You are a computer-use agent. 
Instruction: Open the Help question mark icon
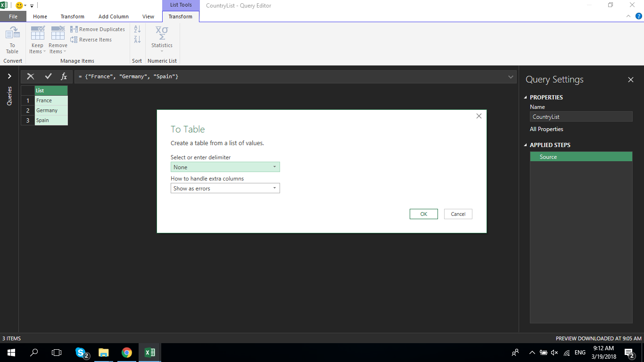[x=638, y=16]
